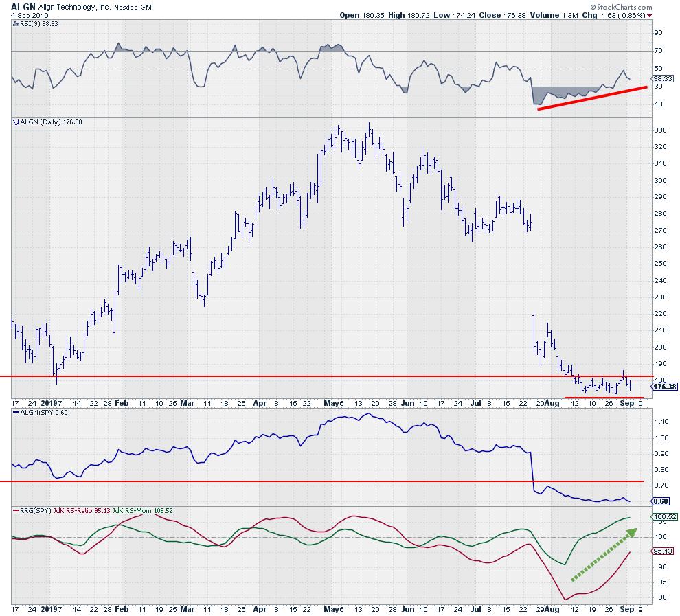
Task: Click the 190 label on the price axis
Action: coord(661,364)
